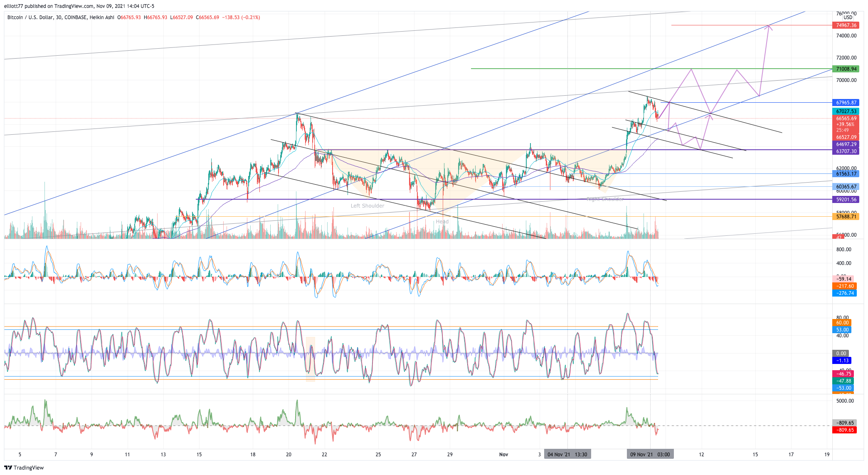Click the orange 60.00 oscillator level label
Viewport: 868px width, 475px height.
[842, 323]
